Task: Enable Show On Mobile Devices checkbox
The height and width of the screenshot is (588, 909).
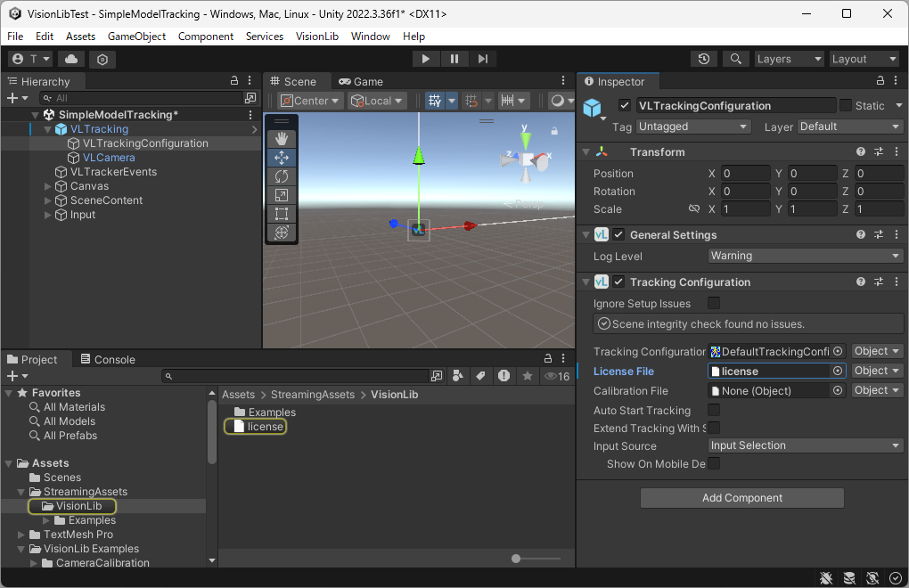Action: tap(714, 463)
